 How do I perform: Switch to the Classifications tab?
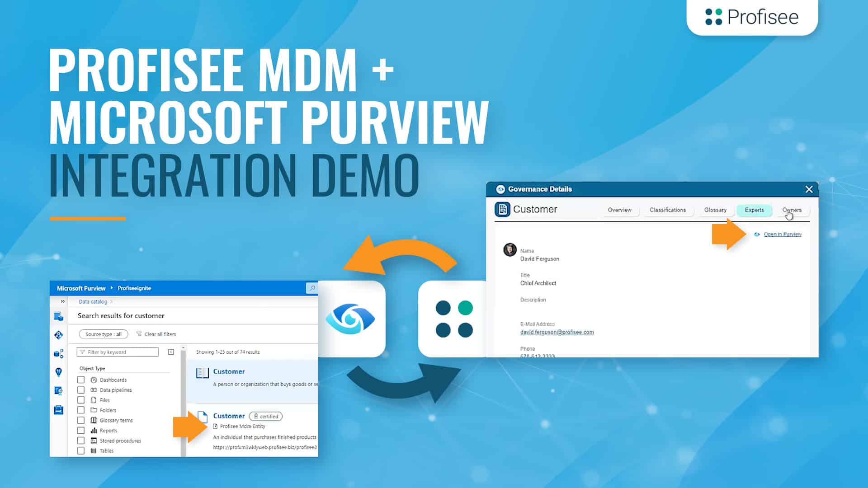coord(668,210)
